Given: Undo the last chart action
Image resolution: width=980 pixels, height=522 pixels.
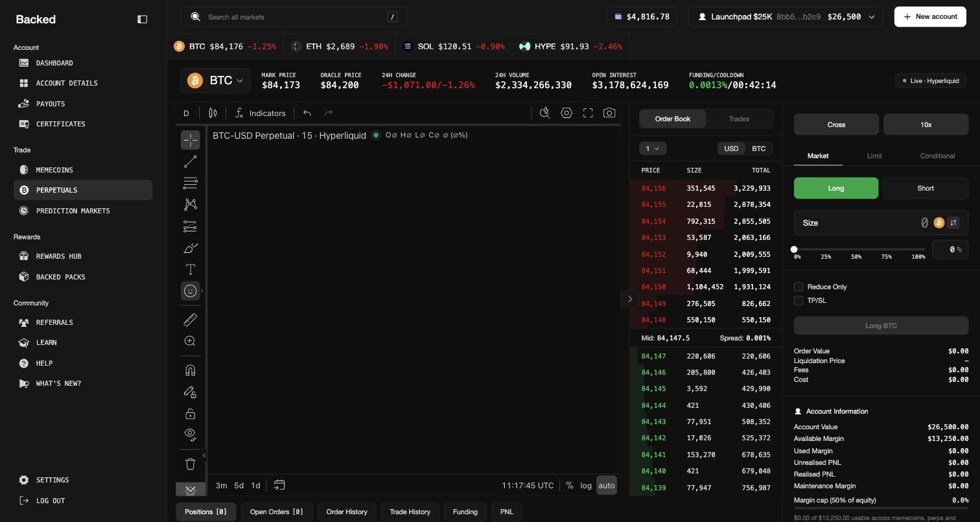Looking at the screenshot, I should tap(307, 113).
